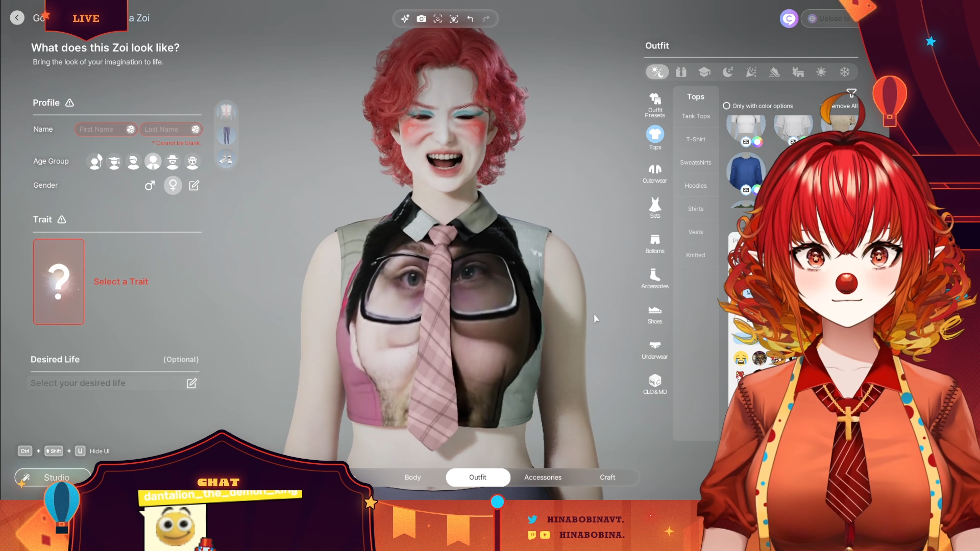Click the redo arrow in top toolbar
The height and width of the screenshot is (551, 980).
pyautogui.click(x=486, y=19)
